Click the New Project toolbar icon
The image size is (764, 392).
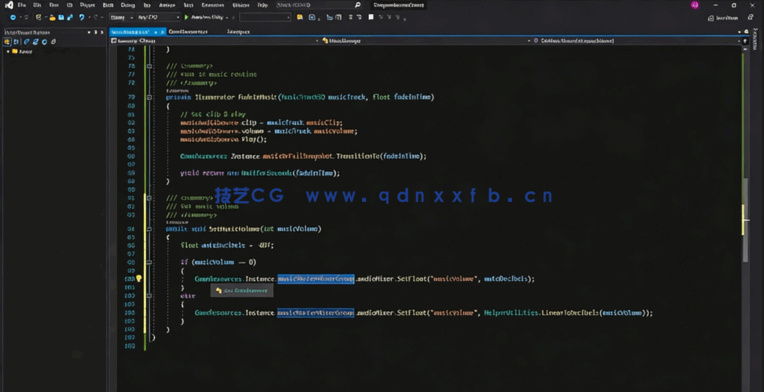(38, 17)
